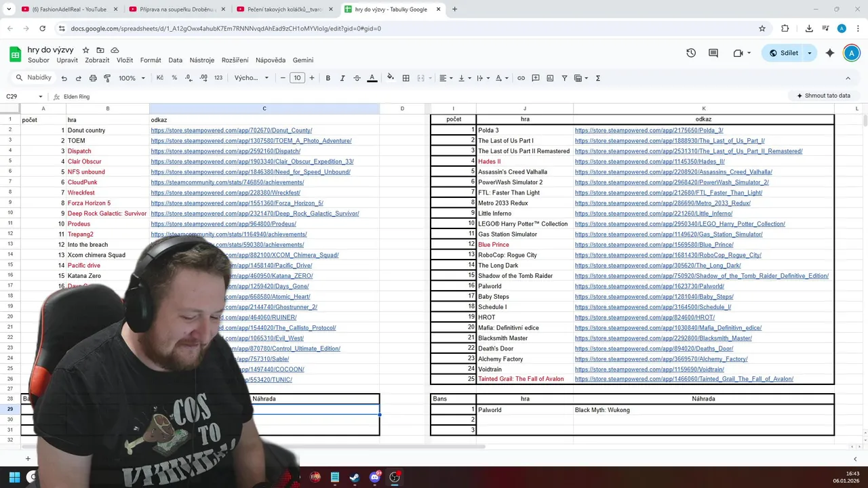Open the Polda 3 Steam link
This screenshot has height=488, width=868.
tap(649, 130)
